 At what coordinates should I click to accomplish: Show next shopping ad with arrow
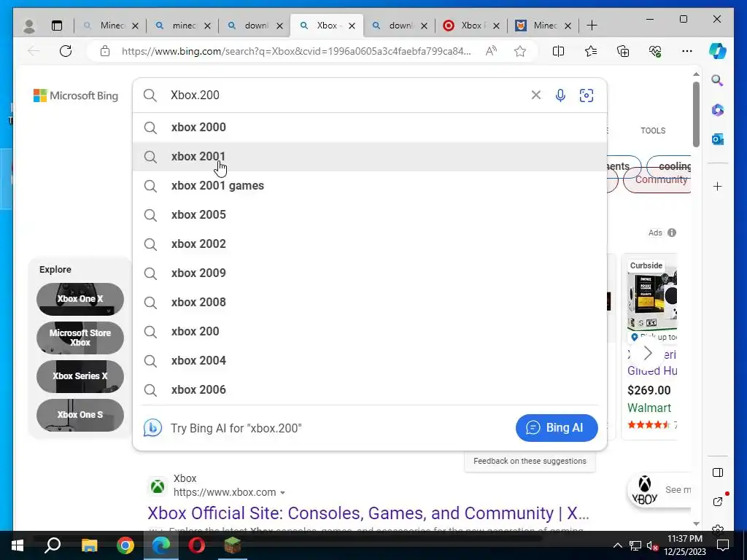pyautogui.click(x=648, y=354)
